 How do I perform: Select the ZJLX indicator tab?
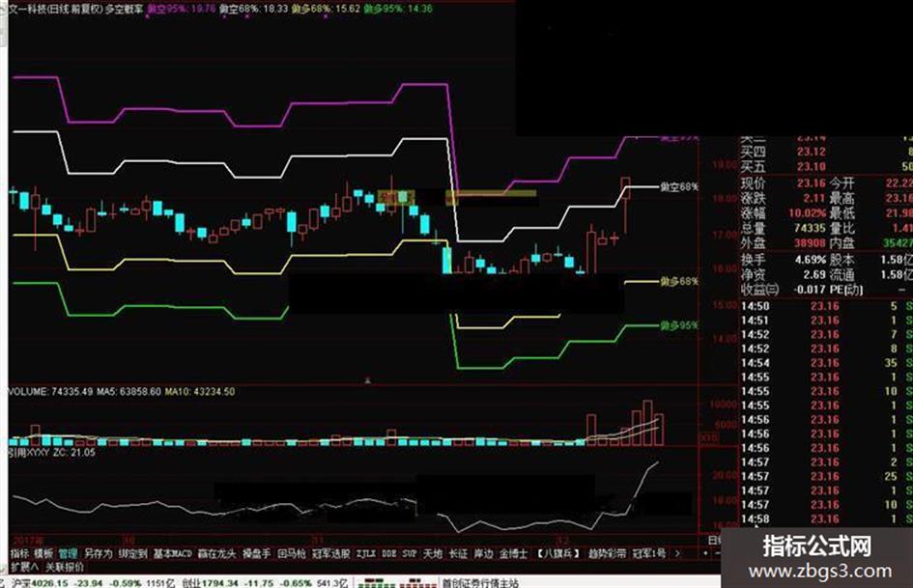(x=366, y=553)
